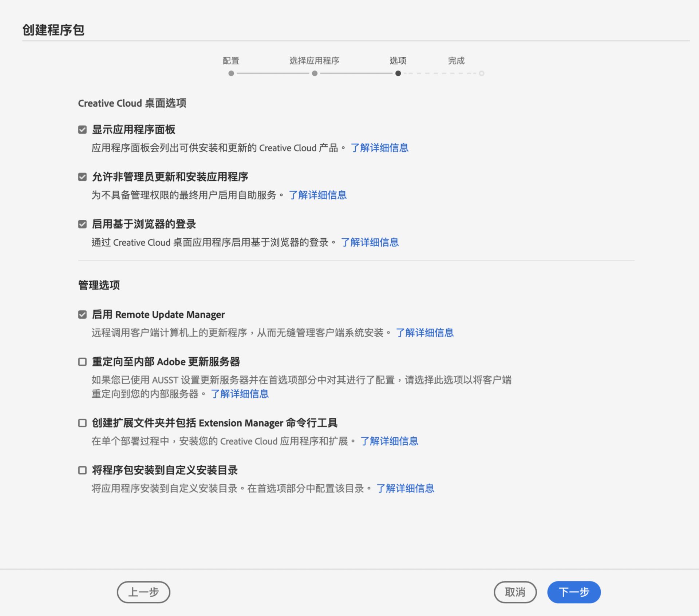Click the 取消 button
The height and width of the screenshot is (616, 699).
click(x=515, y=592)
